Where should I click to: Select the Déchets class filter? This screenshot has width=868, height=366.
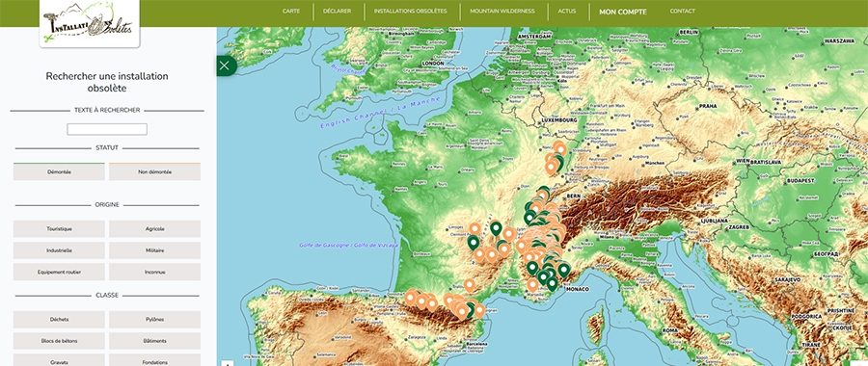point(59,320)
